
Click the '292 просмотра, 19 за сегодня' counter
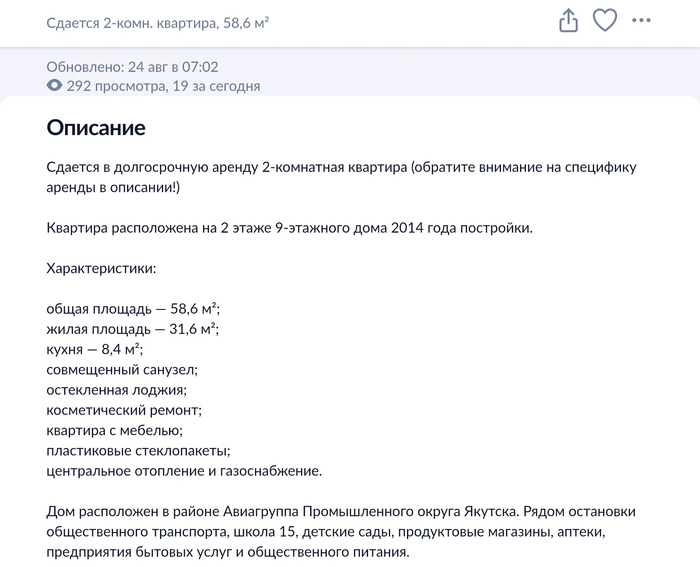pos(163,86)
